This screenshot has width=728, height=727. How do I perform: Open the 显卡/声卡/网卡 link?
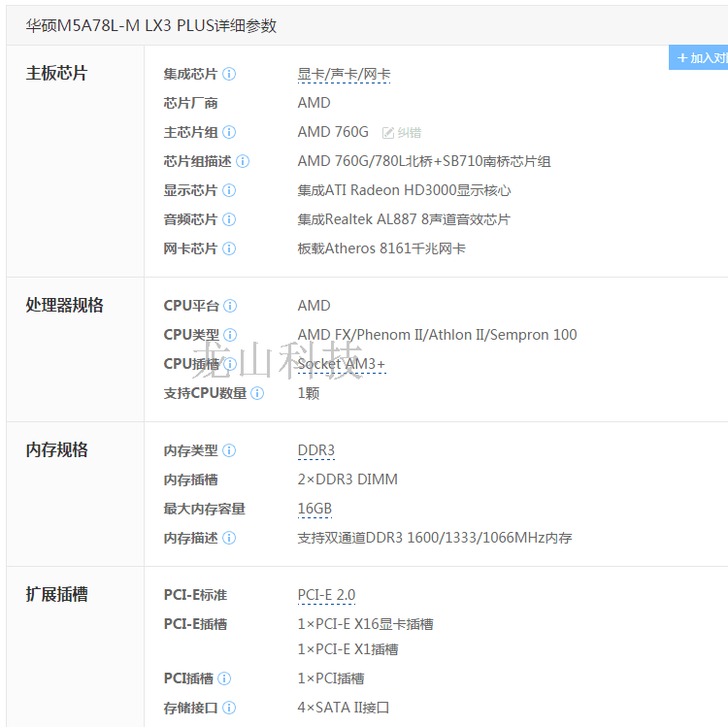(344, 75)
